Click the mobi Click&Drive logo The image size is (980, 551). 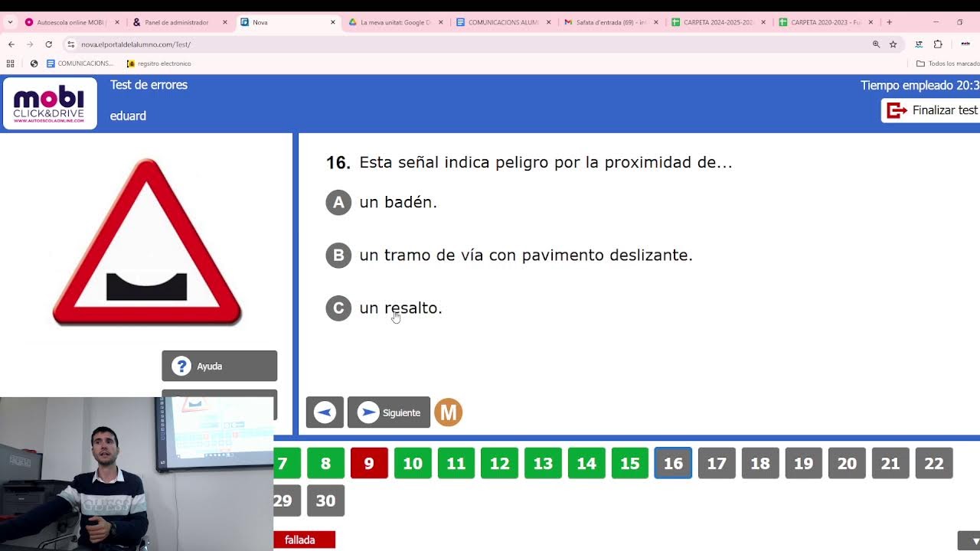(x=49, y=103)
